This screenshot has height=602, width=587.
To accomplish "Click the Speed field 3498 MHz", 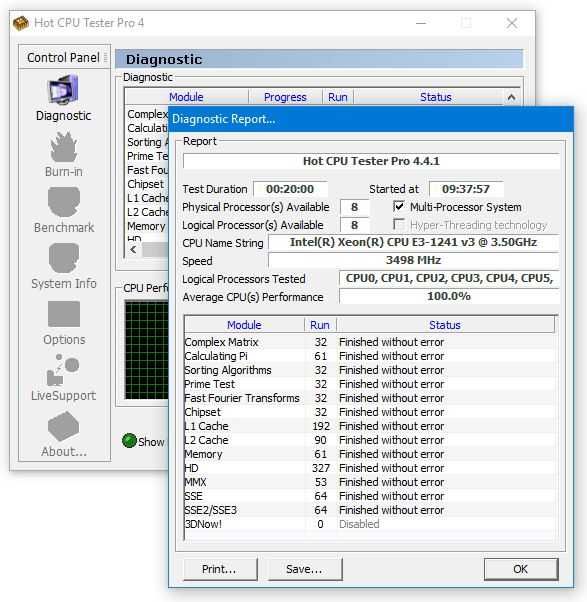I will coord(413,260).
